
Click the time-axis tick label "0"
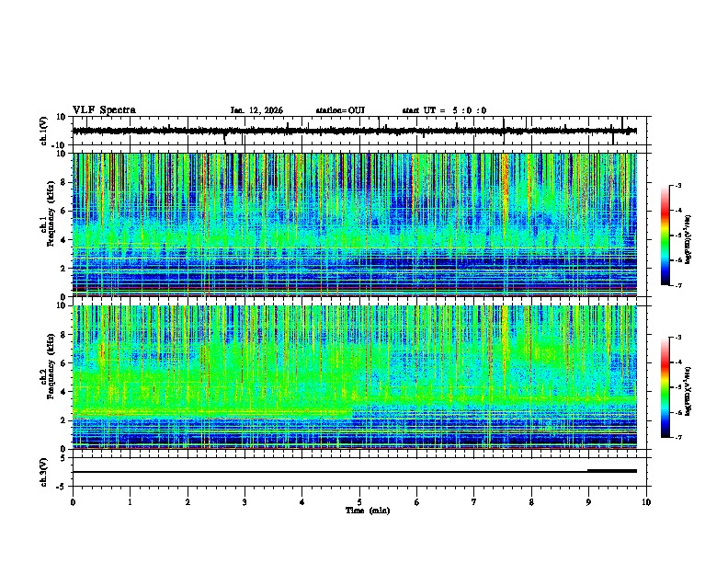[73, 502]
